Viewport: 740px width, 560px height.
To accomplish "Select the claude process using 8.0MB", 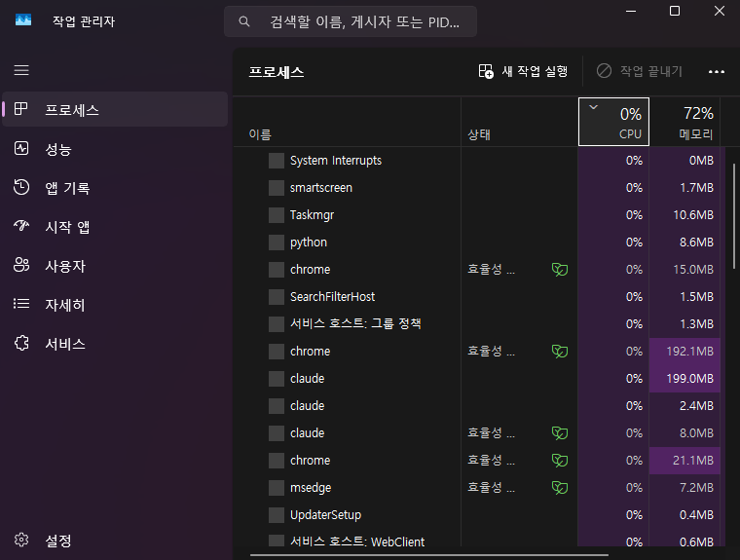I will pyautogui.click(x=477, y=433).
